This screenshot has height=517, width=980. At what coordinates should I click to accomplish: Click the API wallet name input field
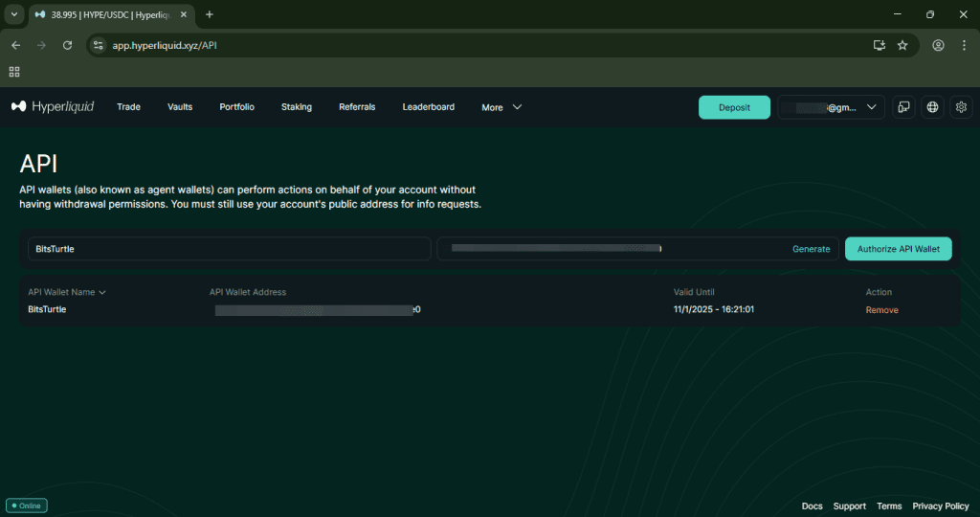(x=228, y=249)
